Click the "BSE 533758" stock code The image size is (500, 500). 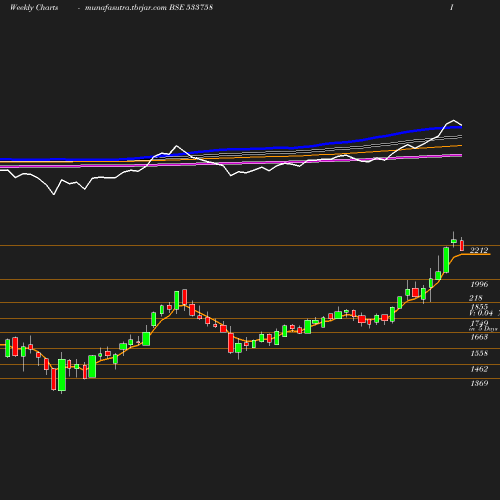[191, 8]
